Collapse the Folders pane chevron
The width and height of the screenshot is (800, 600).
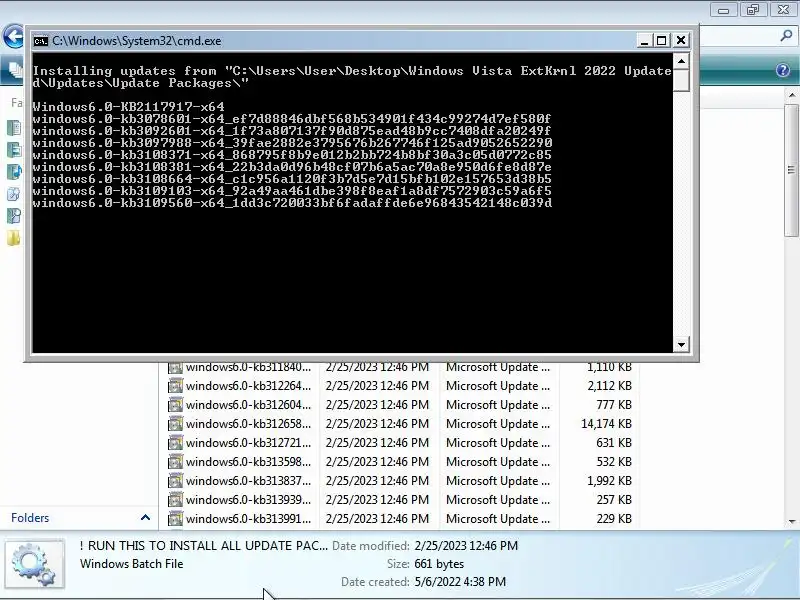145,517
